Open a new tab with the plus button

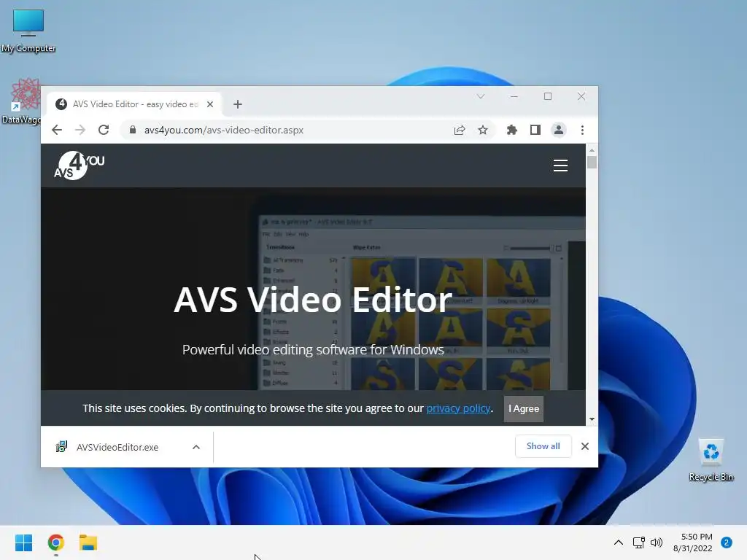(238, 104)
